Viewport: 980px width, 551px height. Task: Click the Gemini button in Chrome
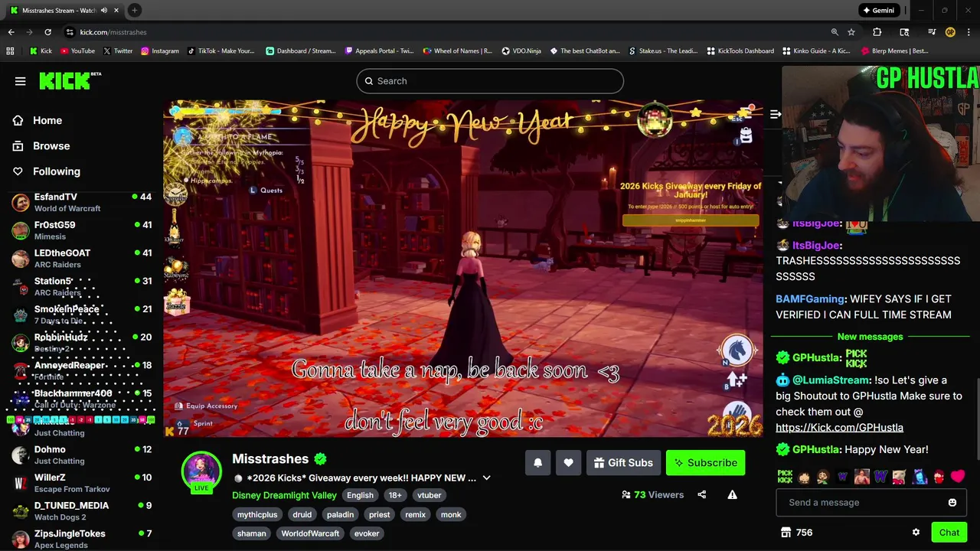[878, 10]
